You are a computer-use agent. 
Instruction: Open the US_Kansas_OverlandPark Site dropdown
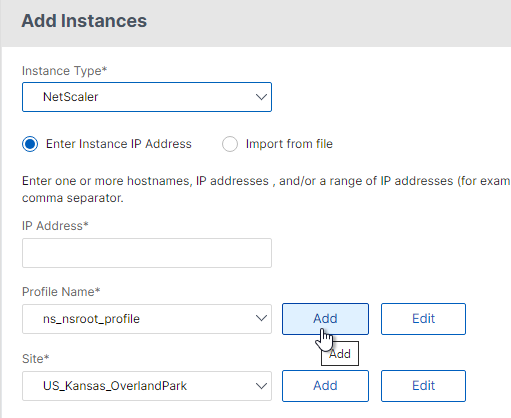(147, 386)
